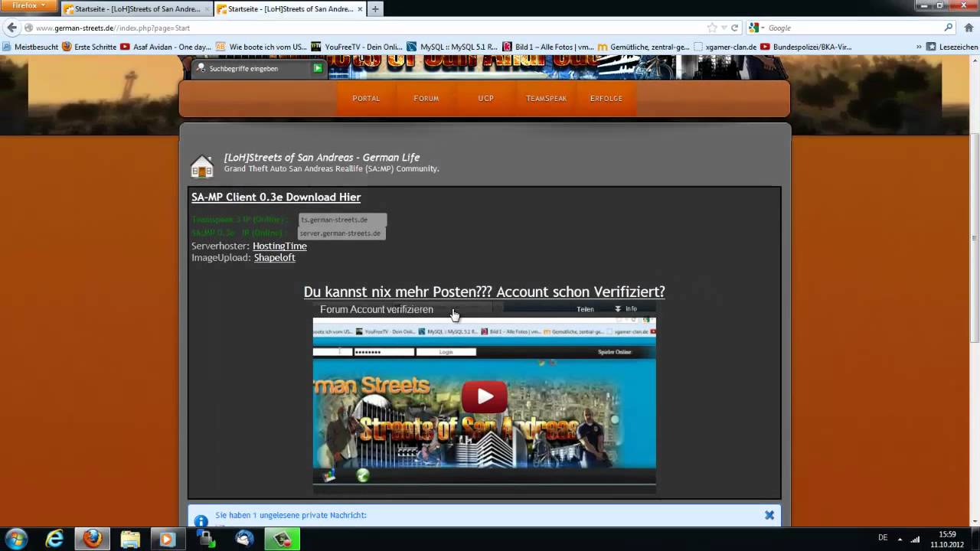Open the Thunderbird taskbar icon
Screen dimensions: 980x551
pyautogui.click(x=244, y=539)
